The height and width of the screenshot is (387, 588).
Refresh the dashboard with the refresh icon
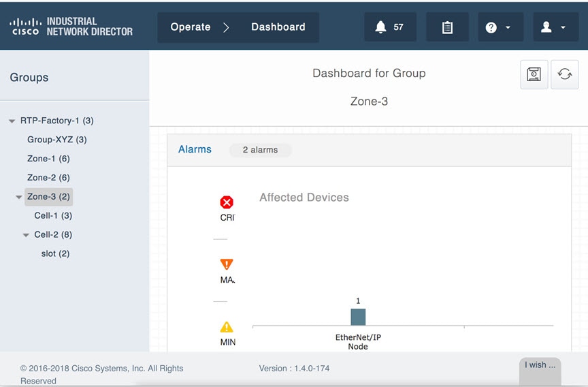click(x=564, y=74)
